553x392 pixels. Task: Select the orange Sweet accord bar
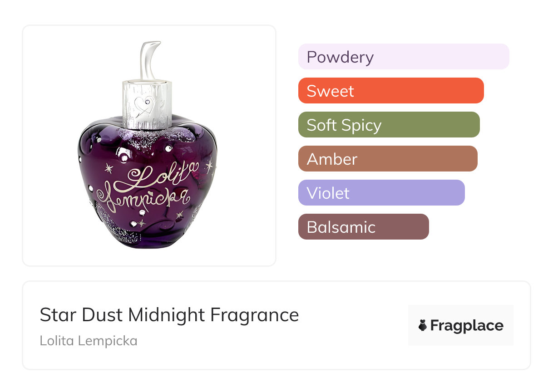tap(391, 91)
